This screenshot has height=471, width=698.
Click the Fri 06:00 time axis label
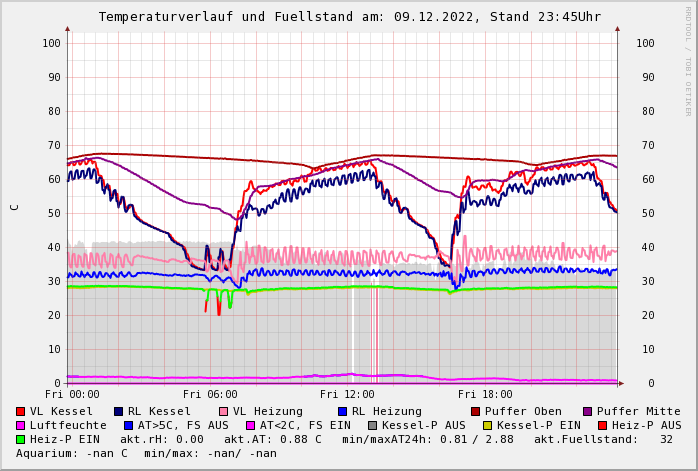[x=210, y=394]
